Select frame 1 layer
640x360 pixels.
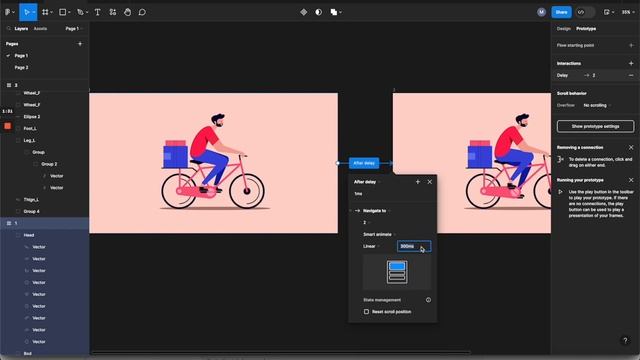tap(44, 223)
